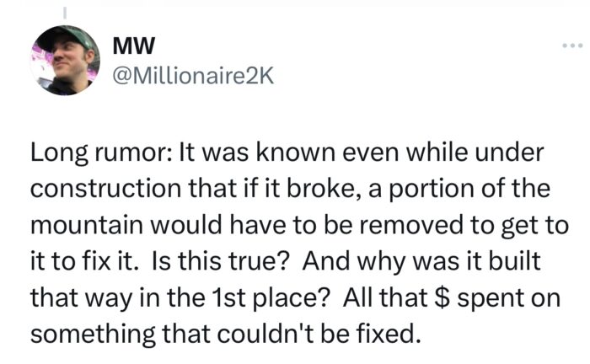Click 'it to fix it.' in the tweet

pos(83,260)
